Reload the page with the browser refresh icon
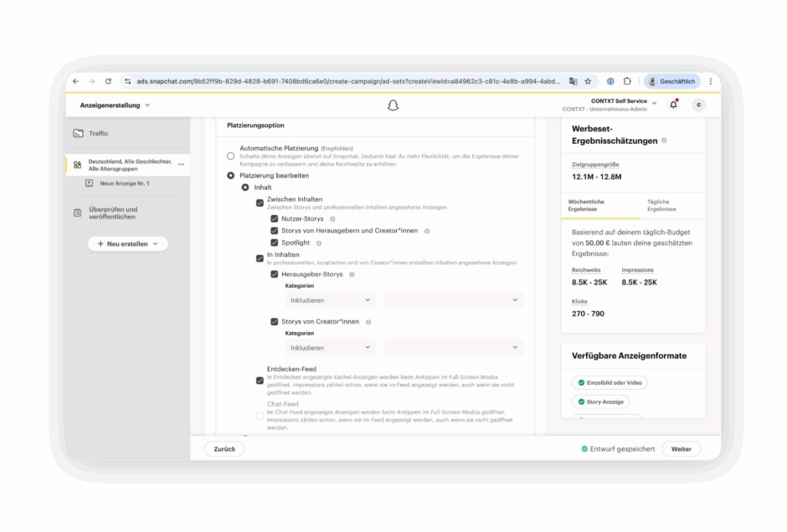This screenshot has width=787, height=532. tap(108, 81)
